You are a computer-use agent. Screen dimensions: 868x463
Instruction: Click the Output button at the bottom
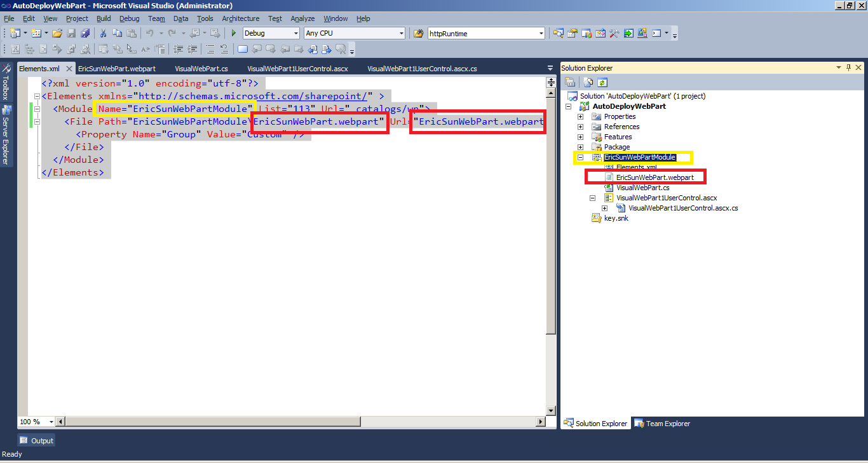point(36,439)
